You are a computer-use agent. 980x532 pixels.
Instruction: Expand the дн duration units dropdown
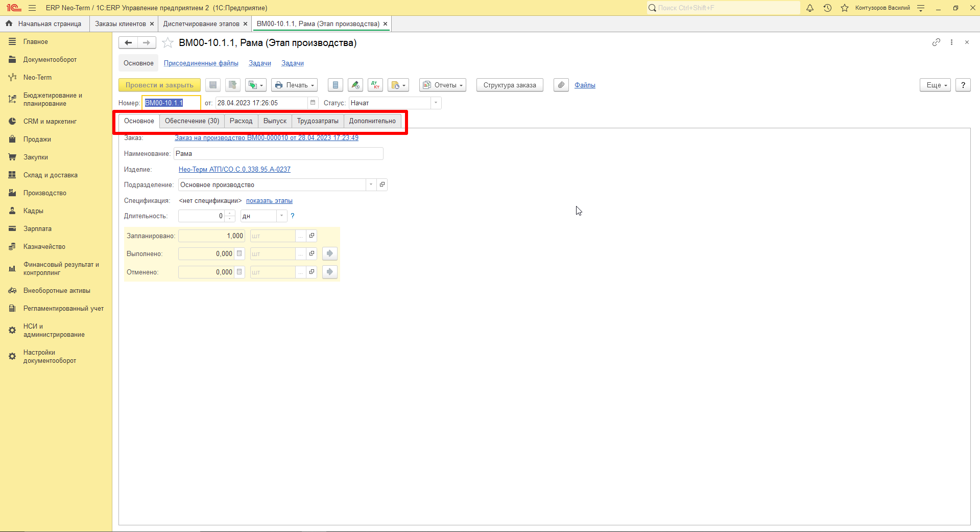pos(281,216)
